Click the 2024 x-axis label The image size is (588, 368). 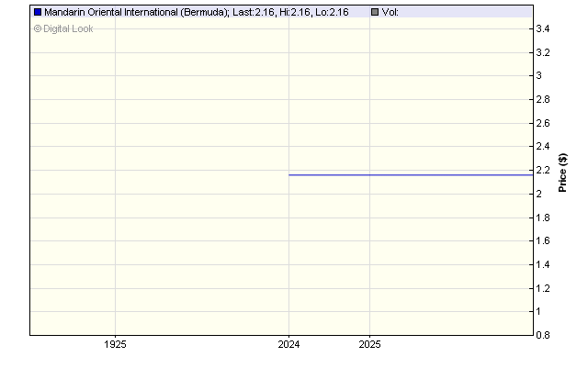[288, 344]
